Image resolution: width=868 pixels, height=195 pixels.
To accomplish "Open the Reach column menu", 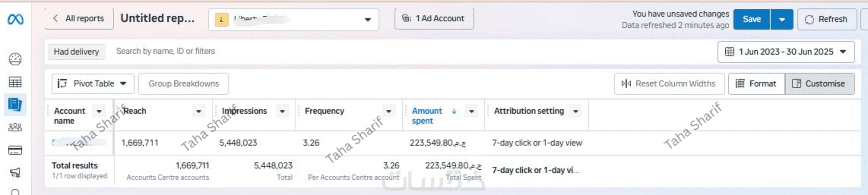I will (198, 111).
